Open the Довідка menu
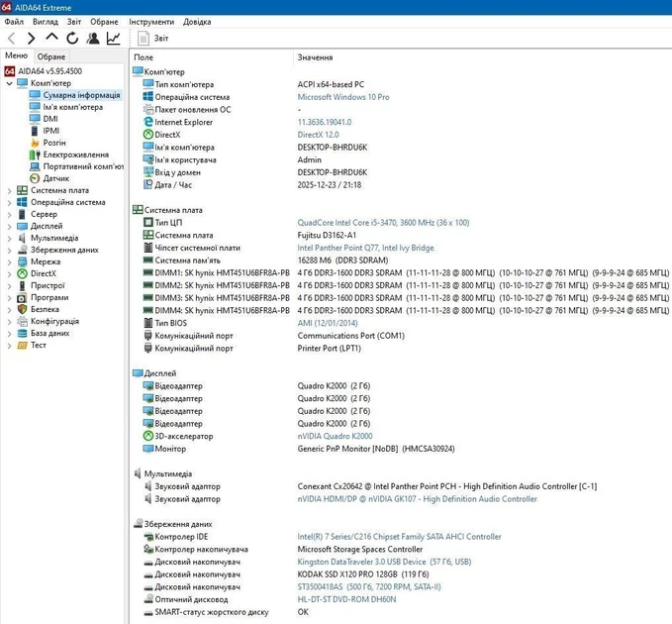The height and width of the screenshot is (624, 672). click(x=197, y=22)
